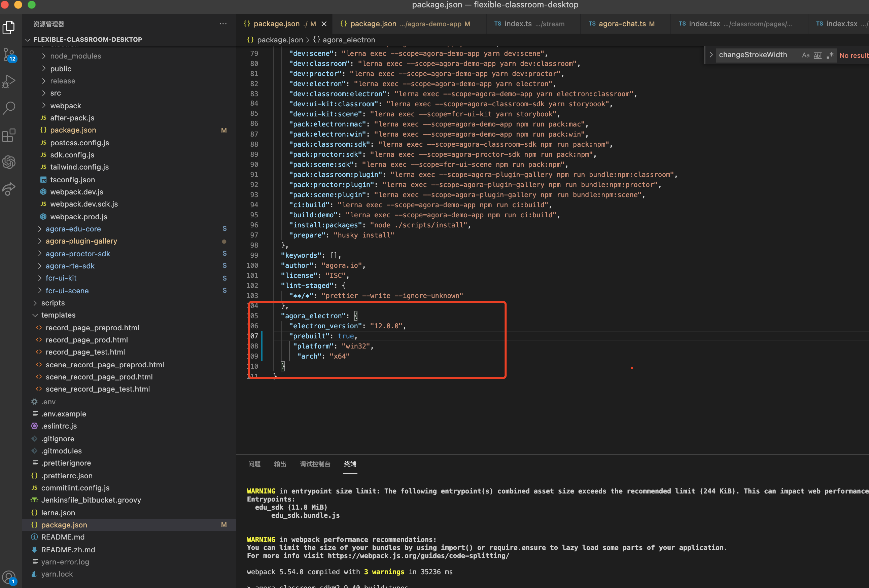This screenshot has height=588, width=869.
Task: Open postcss.config.js file
Action: pos(79,142)
